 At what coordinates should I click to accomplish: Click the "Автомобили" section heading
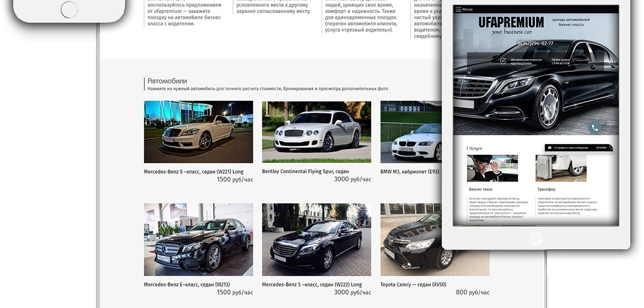[167, 81]
